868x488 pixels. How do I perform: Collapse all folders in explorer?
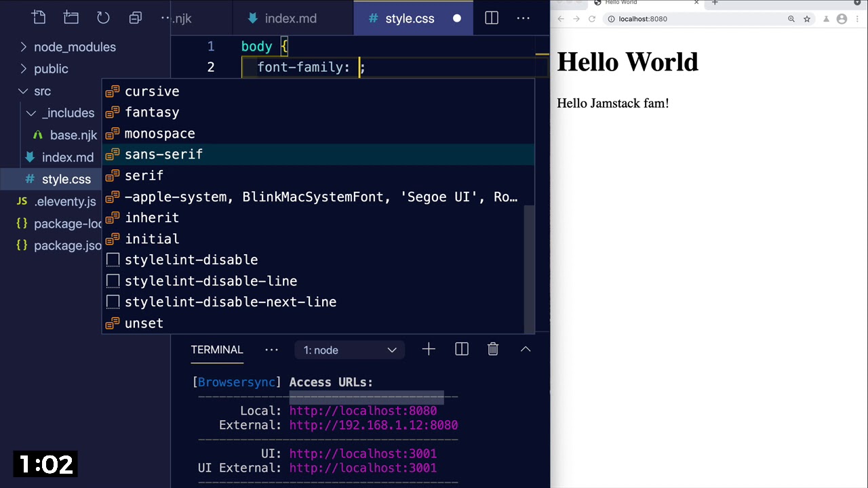tap(136, 18)
